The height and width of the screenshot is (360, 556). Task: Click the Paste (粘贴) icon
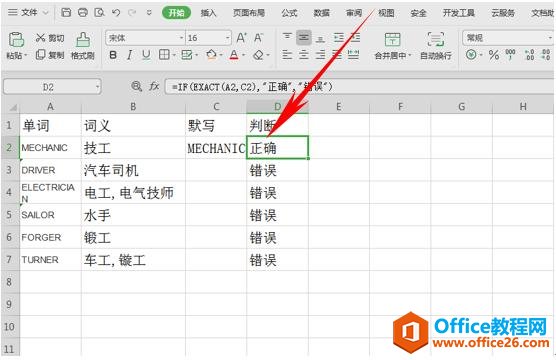[x=16, y=40]
